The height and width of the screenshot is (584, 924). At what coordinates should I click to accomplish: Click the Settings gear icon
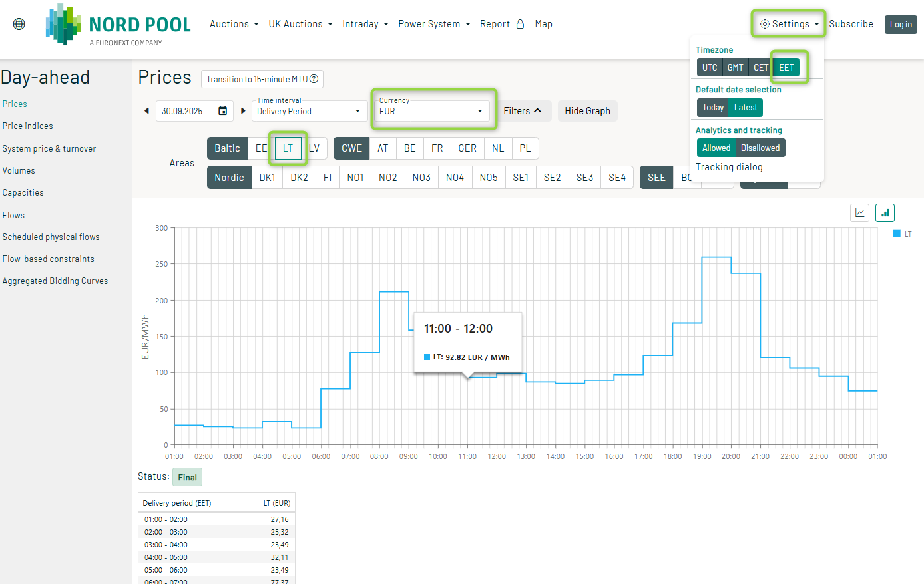765,24
